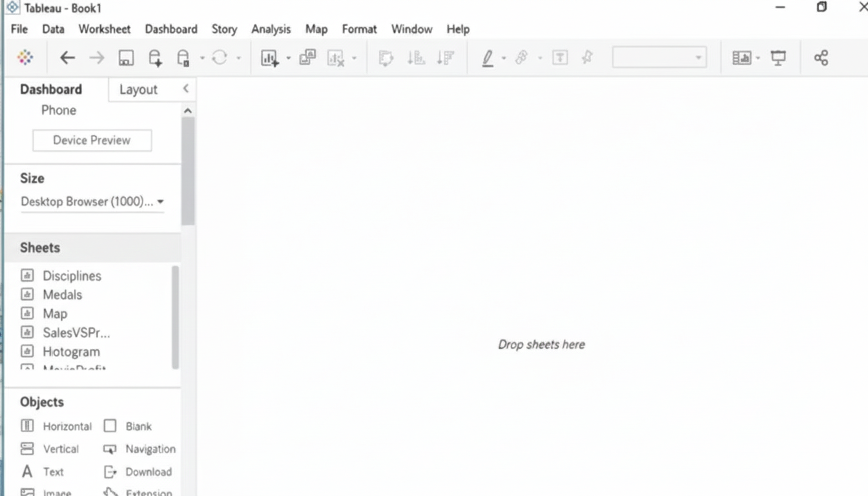This screenshot has height=496, width=868.
Task: Collapse the side pane with the chevron
Action: (186, 88)
